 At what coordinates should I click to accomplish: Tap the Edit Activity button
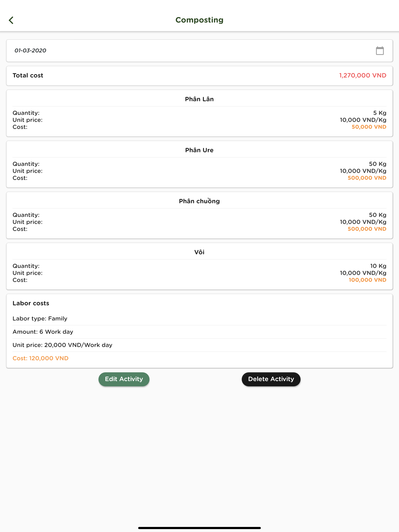click(124, 379)
